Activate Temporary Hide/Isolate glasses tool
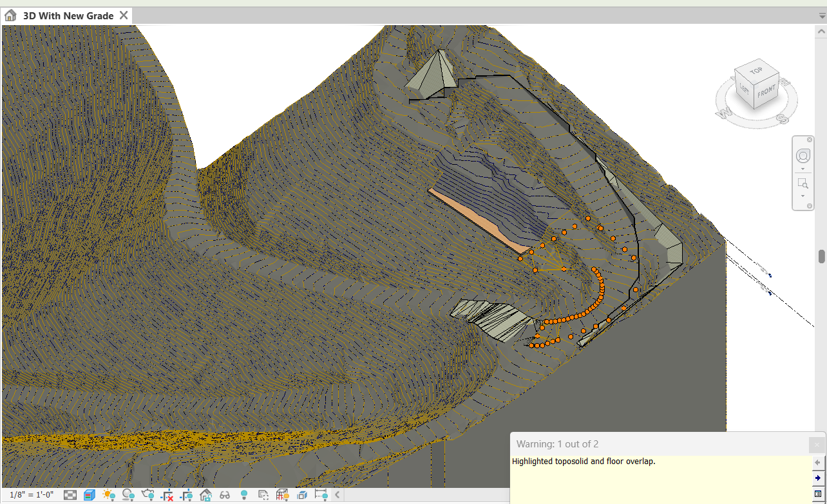This screenshot has height=504, width=827. [224, 495]
